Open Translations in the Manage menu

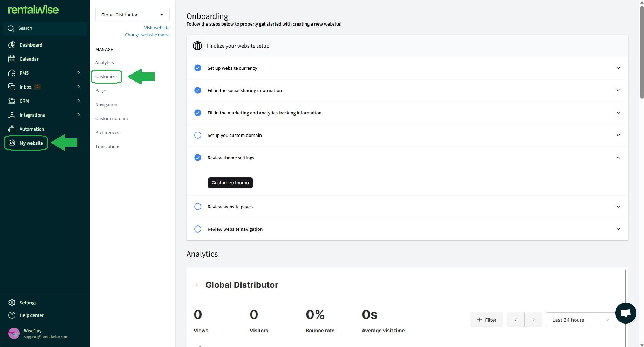pos(108,146)
